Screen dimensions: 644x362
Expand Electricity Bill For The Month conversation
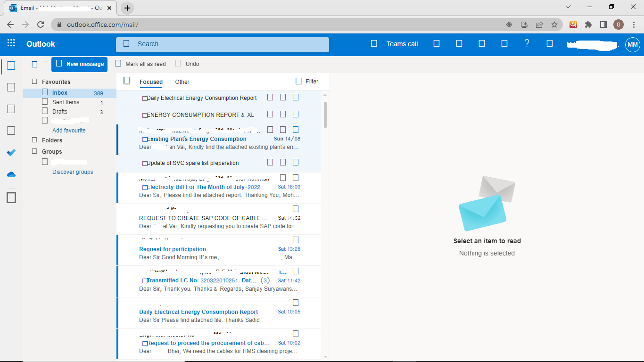pyautogui.click(x=145, y=188)
